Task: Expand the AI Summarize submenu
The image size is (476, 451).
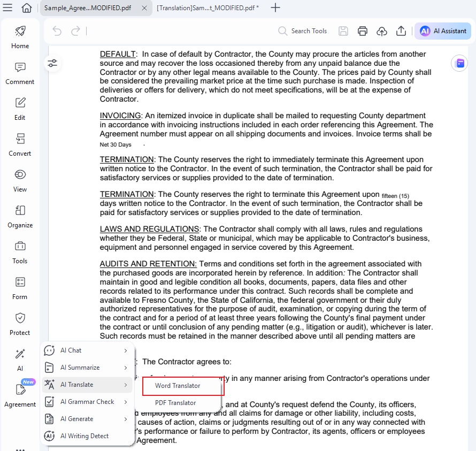Action: (x=87, y=368)
